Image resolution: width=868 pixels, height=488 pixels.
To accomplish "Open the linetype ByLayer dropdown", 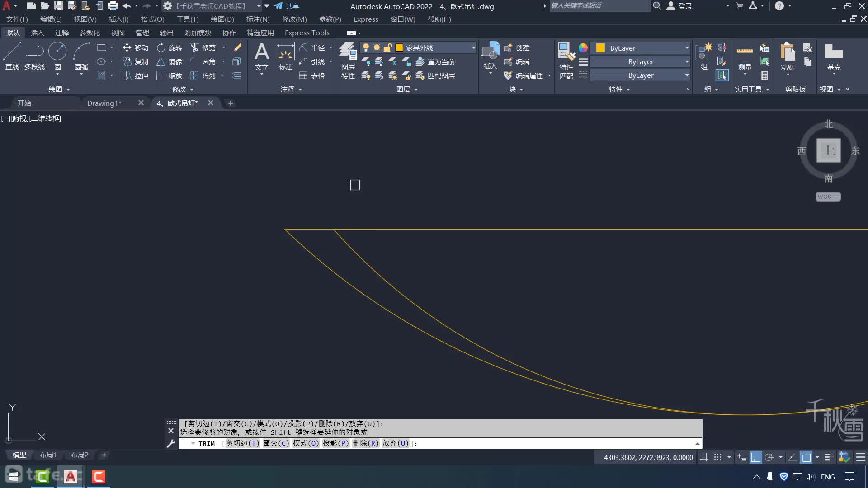I will coord(640,75).
